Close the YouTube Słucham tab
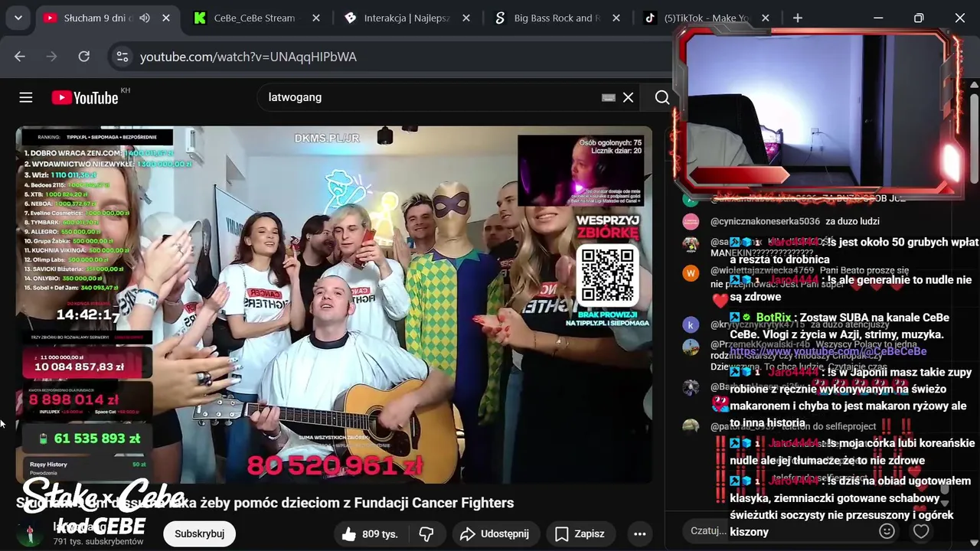This screenshot has width=980, height=551. point(166,18)
